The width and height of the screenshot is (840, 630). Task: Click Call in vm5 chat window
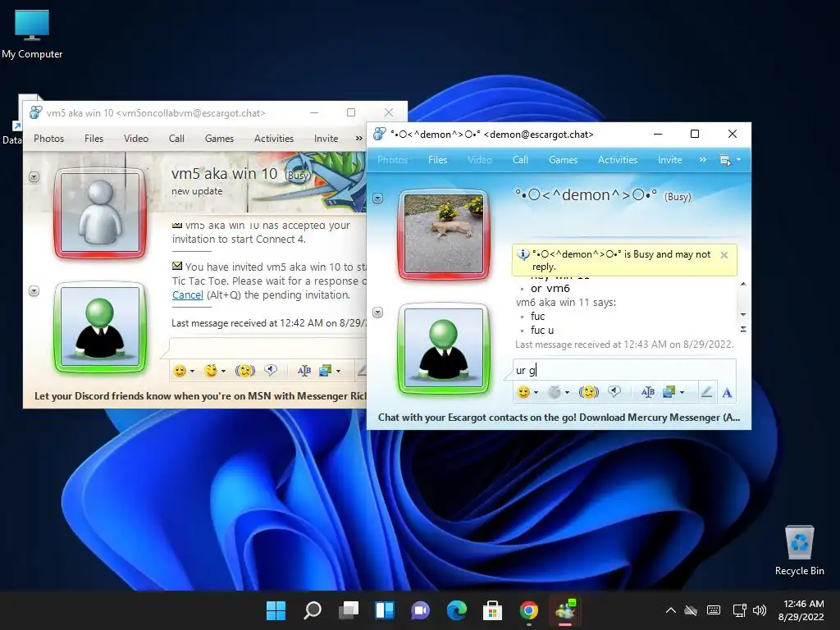(x=177, y=138)
